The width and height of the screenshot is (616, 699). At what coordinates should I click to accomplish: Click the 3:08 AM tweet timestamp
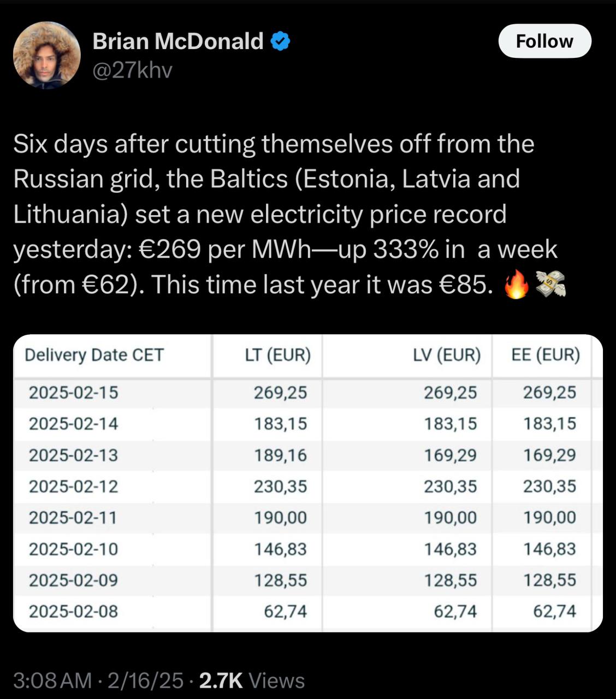[53, 680]
